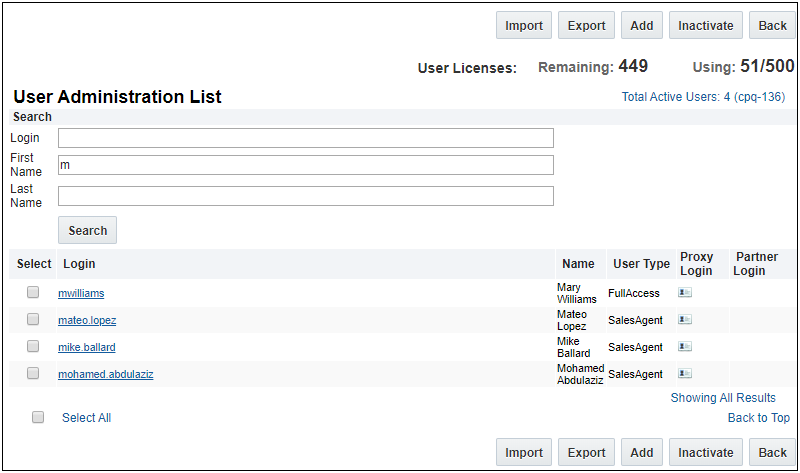Image resolution: width=800 pixels, height=473 pixels.
Task: Click proxy login icon for Mohamed Abdulaziz
Action: 685,374
